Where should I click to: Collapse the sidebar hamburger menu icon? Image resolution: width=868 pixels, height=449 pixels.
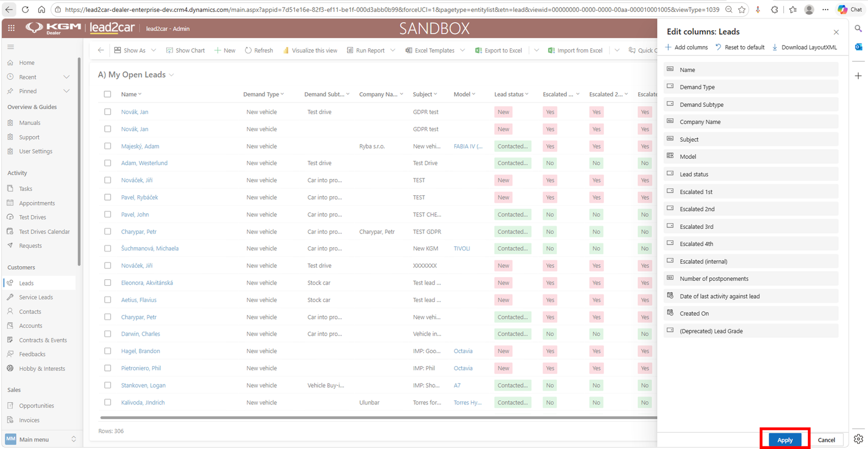tap(10, 47)
